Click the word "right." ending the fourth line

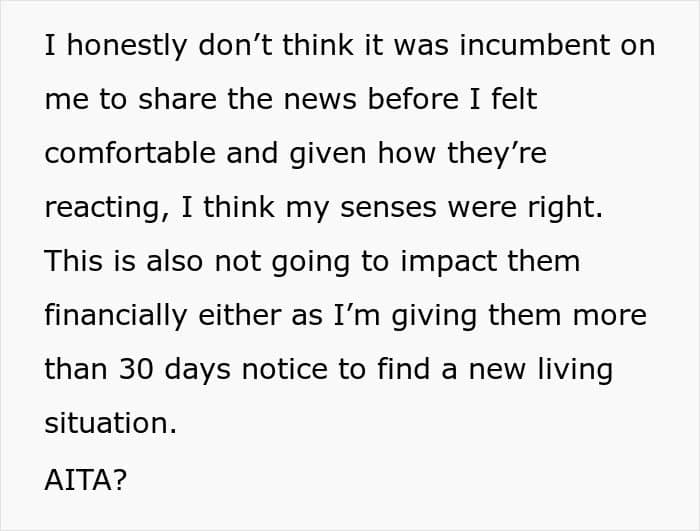click(565, 208)
